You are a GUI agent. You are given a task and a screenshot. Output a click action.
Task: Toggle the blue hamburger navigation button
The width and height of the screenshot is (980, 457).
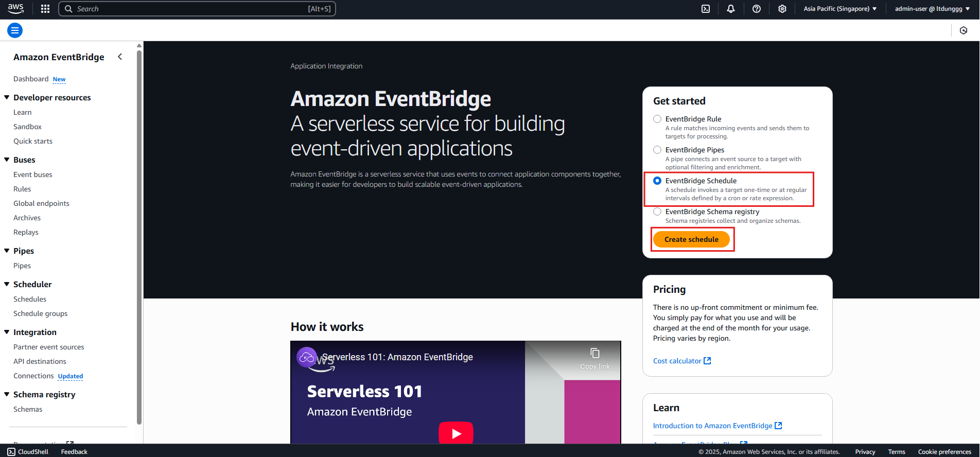pyautogui.click(x=15, y=30)
